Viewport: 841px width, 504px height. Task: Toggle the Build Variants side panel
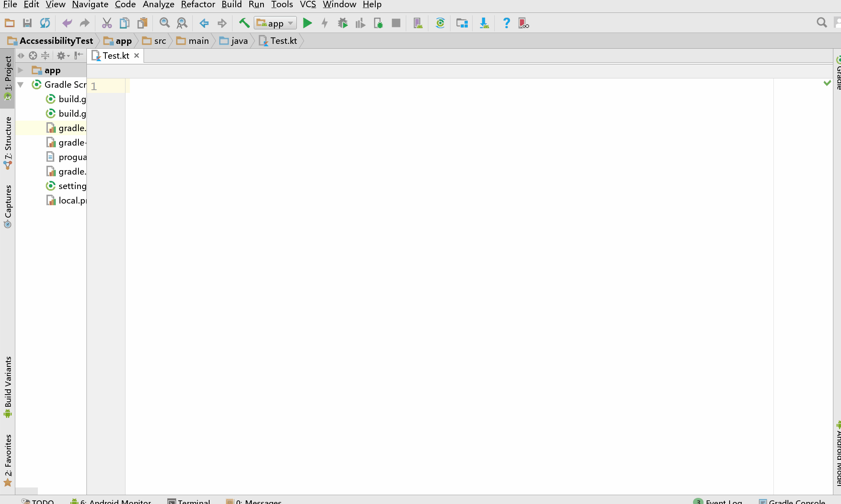coord(8,386)
